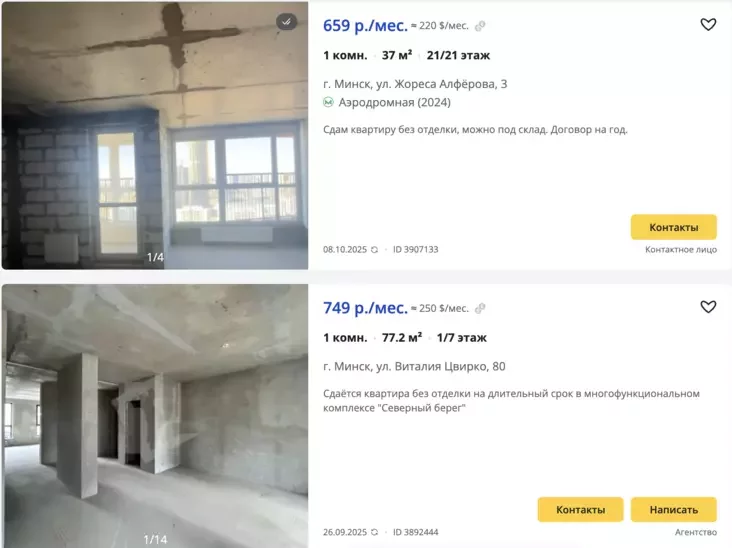Click refresh icon beside date 26.09.2025
The image size is (732, 548).
pos(374,532)
